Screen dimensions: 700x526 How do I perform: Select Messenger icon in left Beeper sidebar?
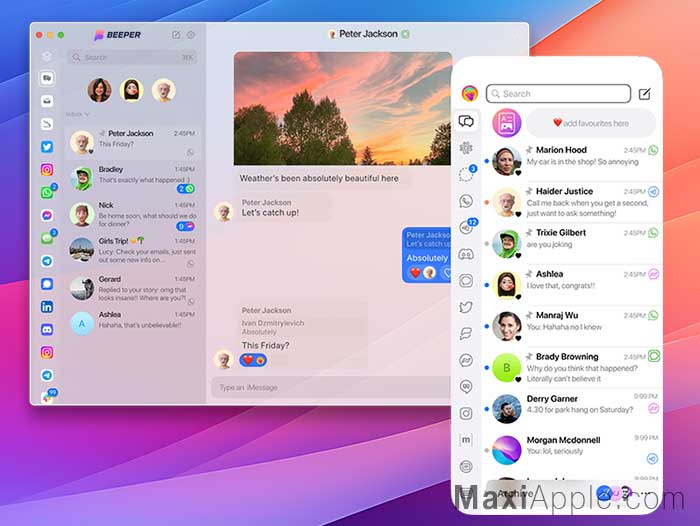[x=47, y=215]
